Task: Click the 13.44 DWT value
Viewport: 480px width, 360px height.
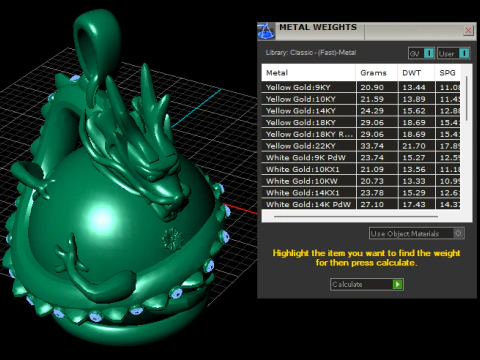Action: click(414, 87)
